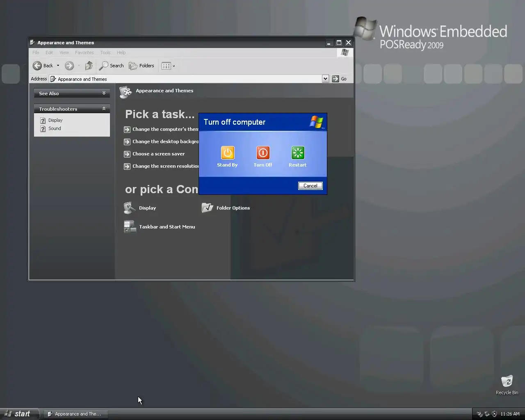
Task: Open the Help menu
Action: point(121,52)
